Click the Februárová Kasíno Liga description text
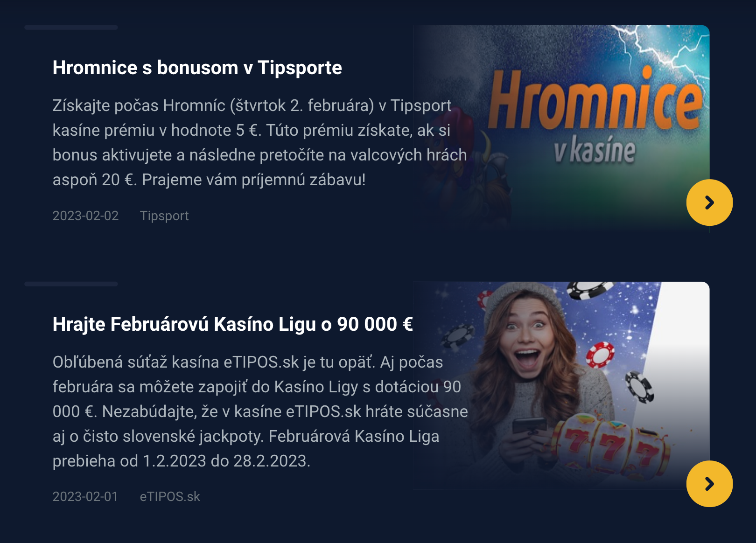756x543 pixels. click(x=260, y=411)
